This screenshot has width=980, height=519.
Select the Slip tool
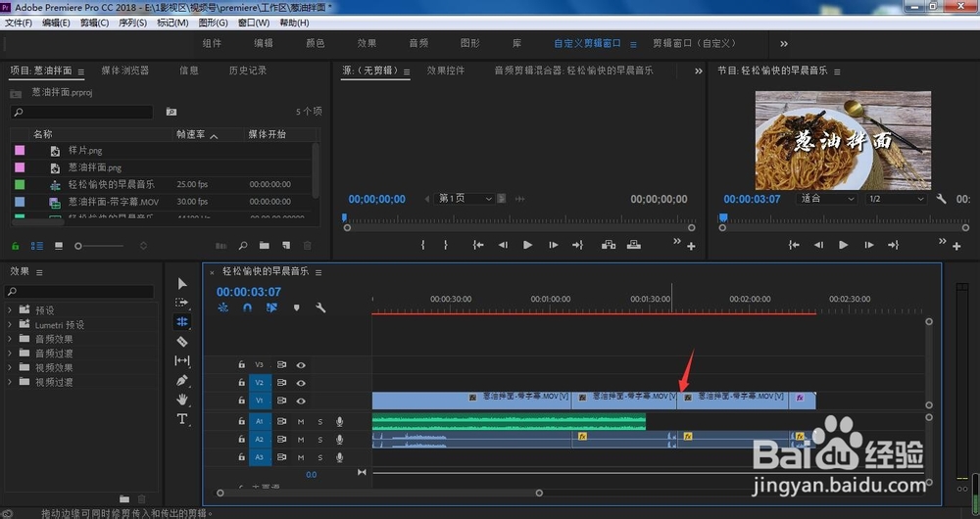(x=182, y=360)
